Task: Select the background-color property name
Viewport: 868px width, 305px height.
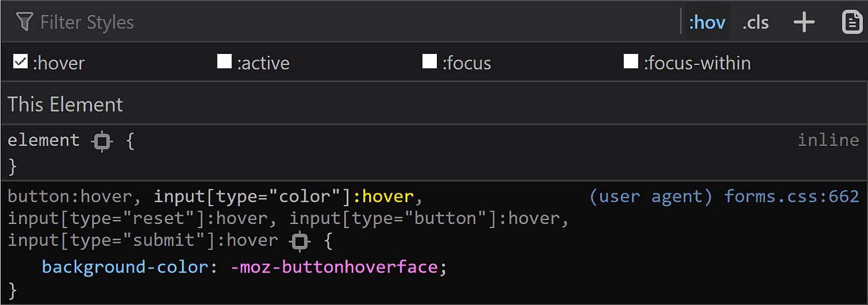Action: tap(125, 267)
